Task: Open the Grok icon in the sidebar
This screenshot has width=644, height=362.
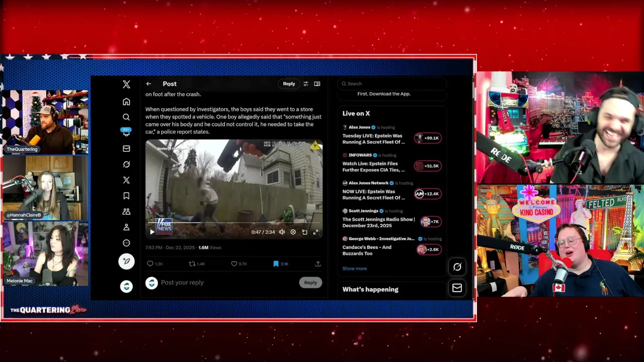Action: [x=126, y=164]
